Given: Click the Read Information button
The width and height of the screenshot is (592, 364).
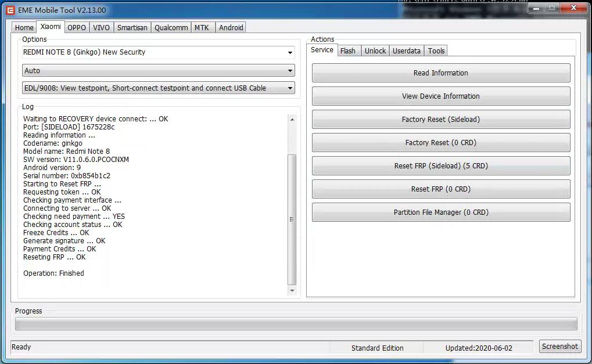Looking at the screenshot, I should click(441, 73).
